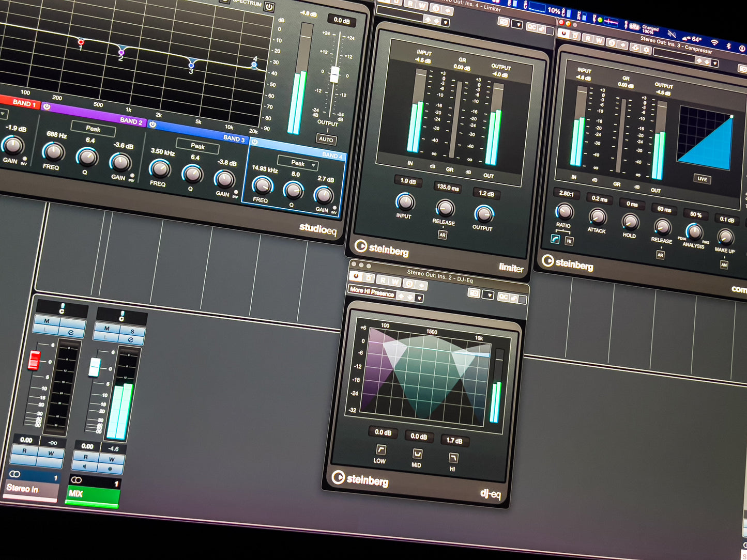Toggle the Compressor plugin power bypass button
747x560 pixels.
(x=563, y=34)
